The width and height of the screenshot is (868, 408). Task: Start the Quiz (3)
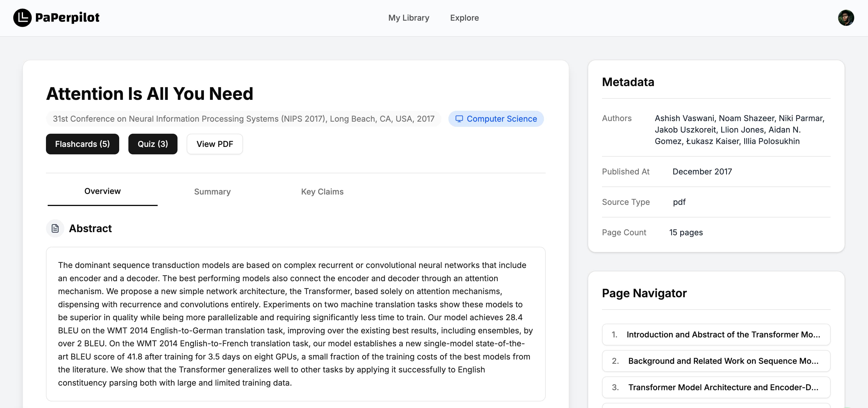153,144
